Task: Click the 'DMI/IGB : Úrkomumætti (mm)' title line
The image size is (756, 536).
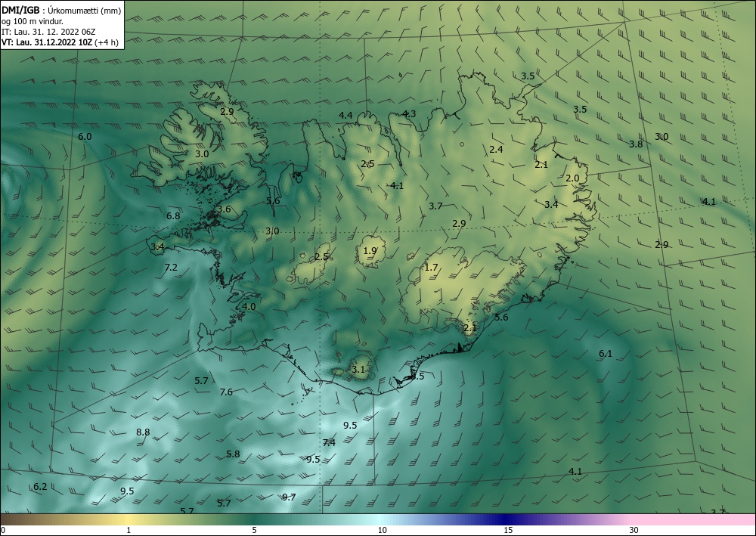Action: 61,11
